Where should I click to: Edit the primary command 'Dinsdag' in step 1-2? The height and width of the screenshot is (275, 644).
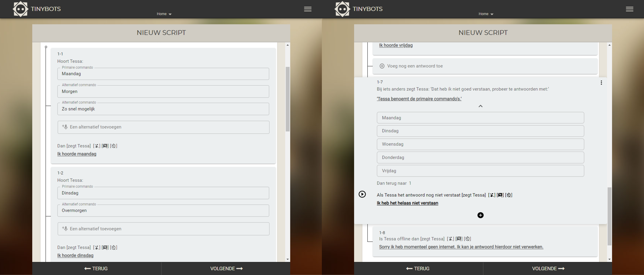coord(163,193)
